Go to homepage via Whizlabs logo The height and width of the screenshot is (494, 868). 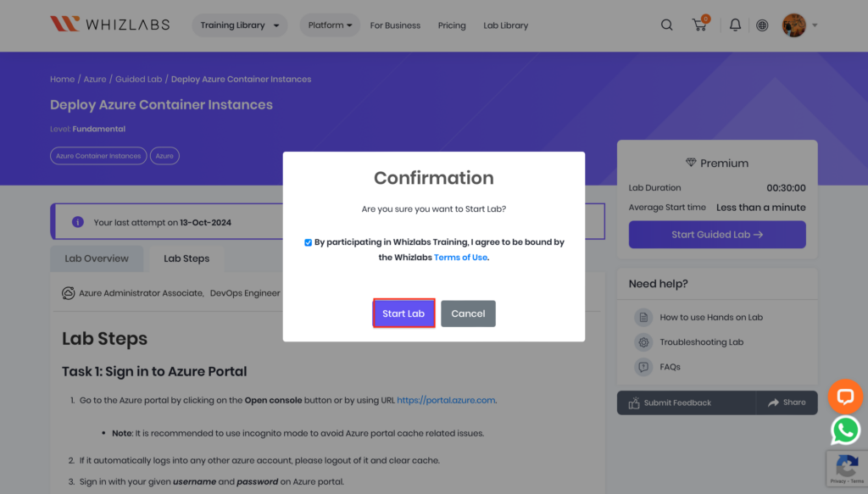(109, 24)
